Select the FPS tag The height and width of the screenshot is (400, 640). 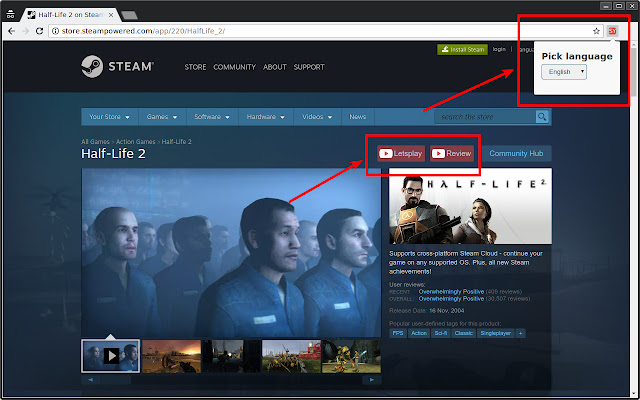point(398,333)
